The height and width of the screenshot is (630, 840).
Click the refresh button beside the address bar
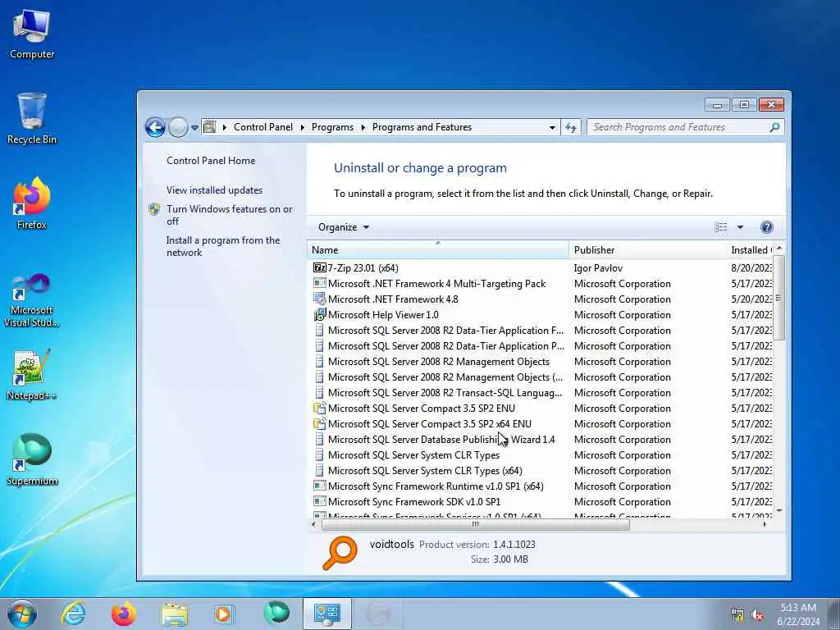tap(571, 127)
